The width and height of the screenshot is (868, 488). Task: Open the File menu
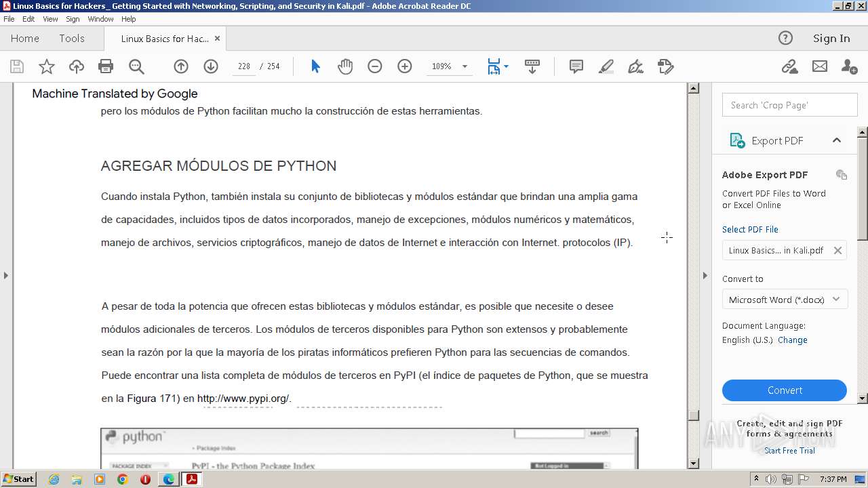tap(9, 19)
